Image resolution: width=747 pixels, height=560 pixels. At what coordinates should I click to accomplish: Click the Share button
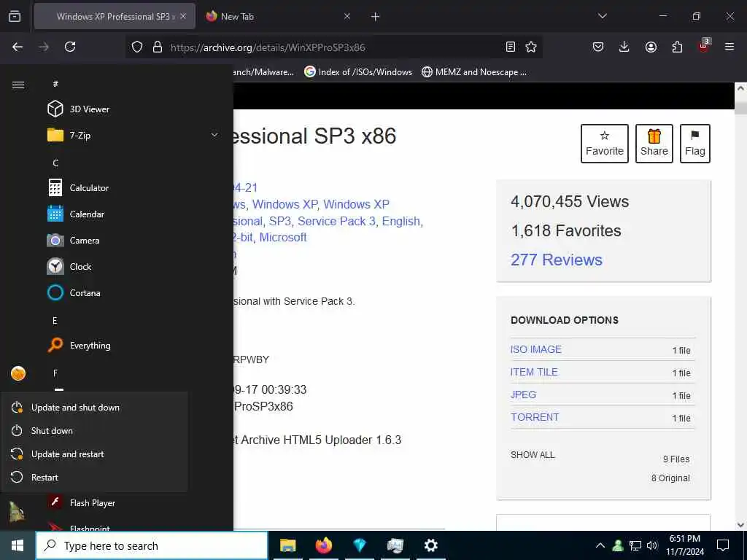tap(654, 144)
